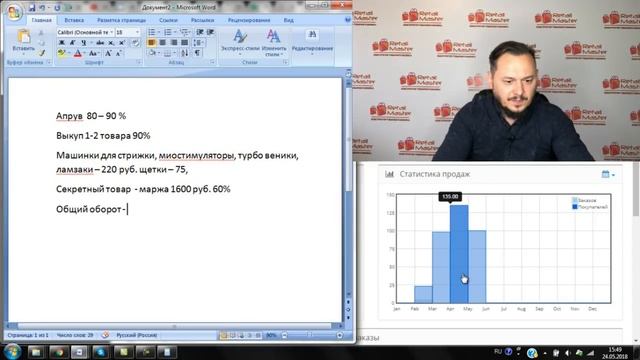Click the volume speaker tray icon

coord(567,353)
